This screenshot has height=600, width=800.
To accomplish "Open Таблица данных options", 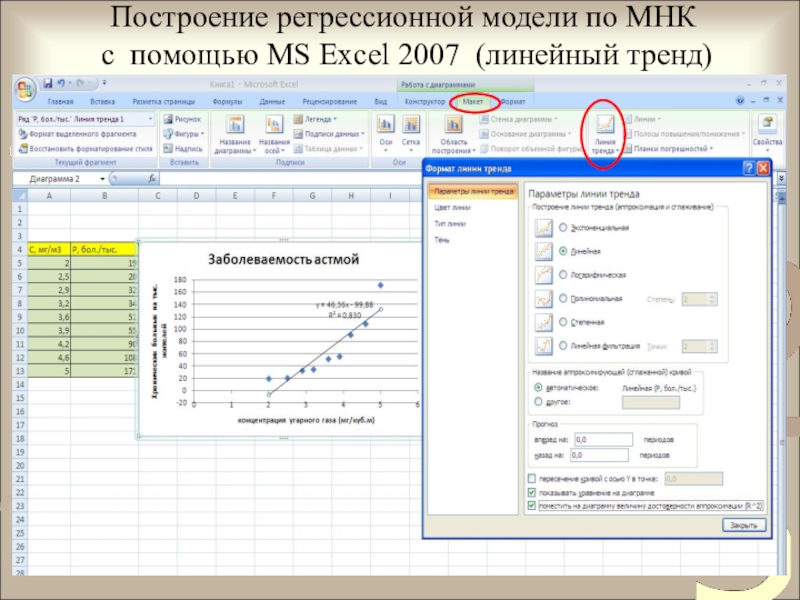I will [x=328, y=149].
